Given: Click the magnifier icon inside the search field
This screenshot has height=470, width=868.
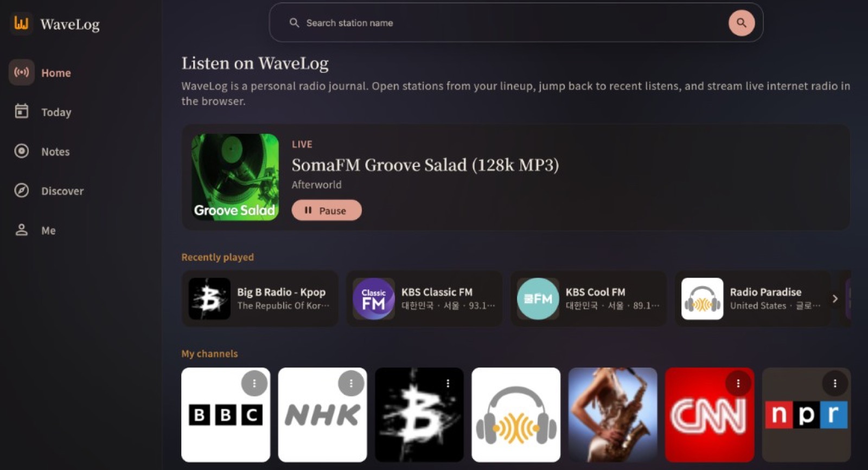Looking at the screenshot, I should pos(294,23).
